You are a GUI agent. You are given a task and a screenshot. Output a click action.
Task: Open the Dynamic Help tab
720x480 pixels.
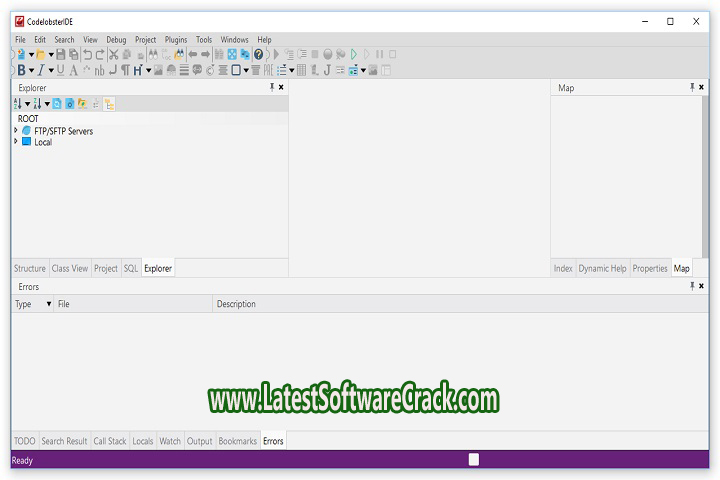coord(602,269)
